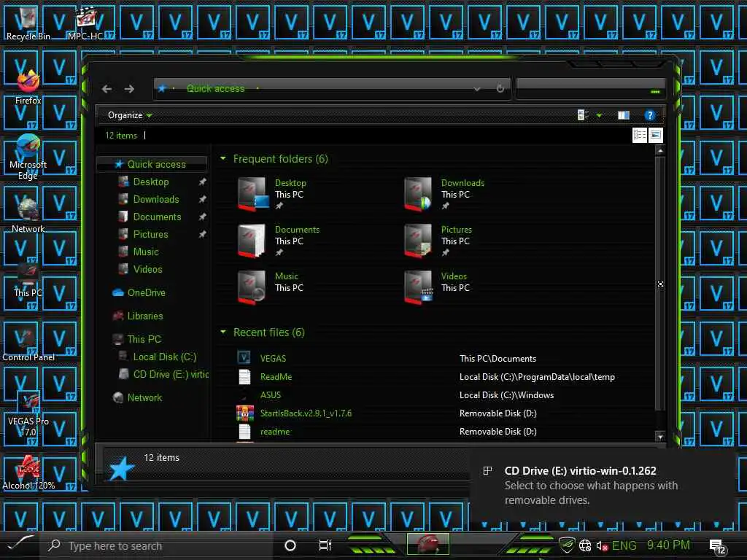Switch to details view mode
The image size is (747, 560).
tap(639, 135)
